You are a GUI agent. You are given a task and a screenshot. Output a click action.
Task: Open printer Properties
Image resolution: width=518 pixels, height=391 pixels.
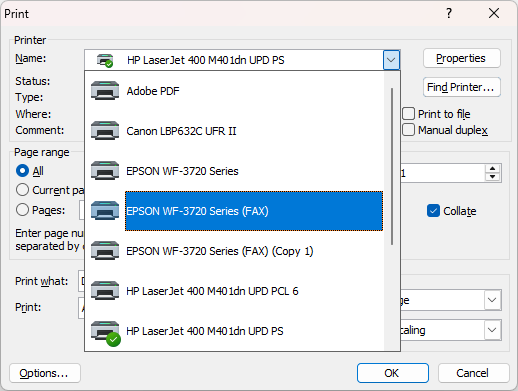[462, 58]
